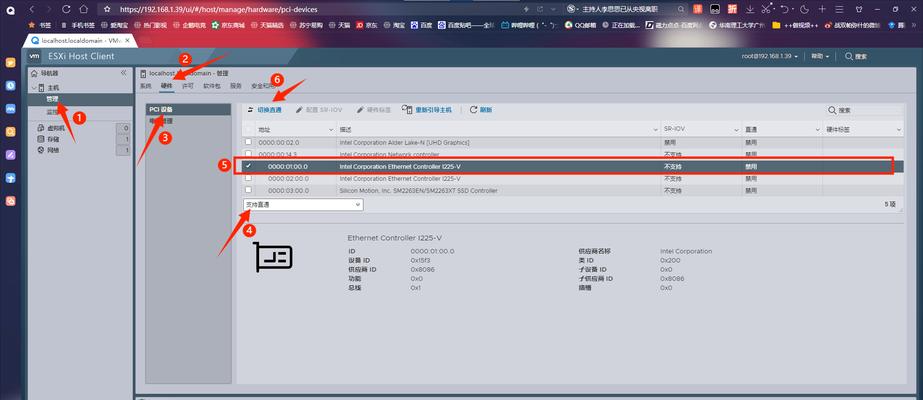923x400 pixels.
Task: Tick checkbox for device 0000:02:00.0
Action: tap(248, 178)
